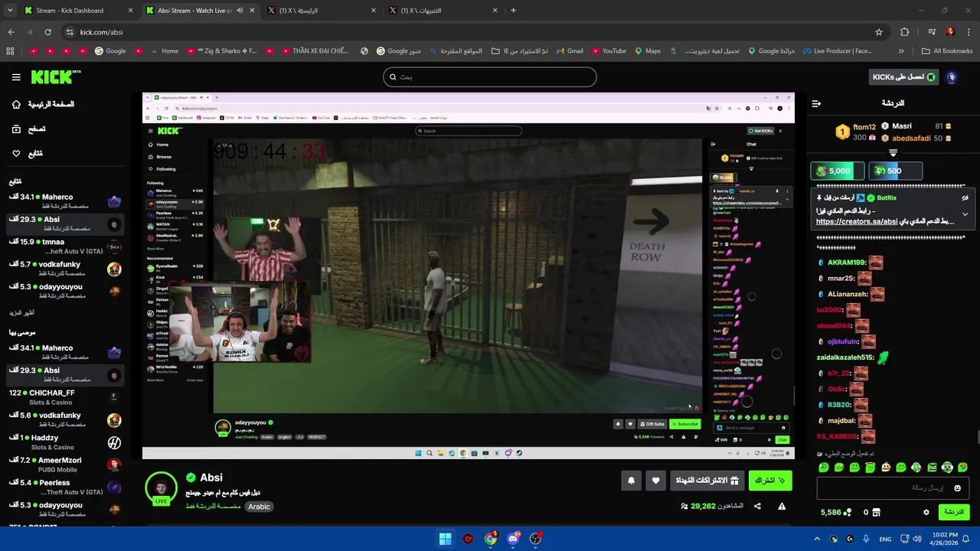Open volume control in system tray
This screenshot has height=551, width=980.
917,539
